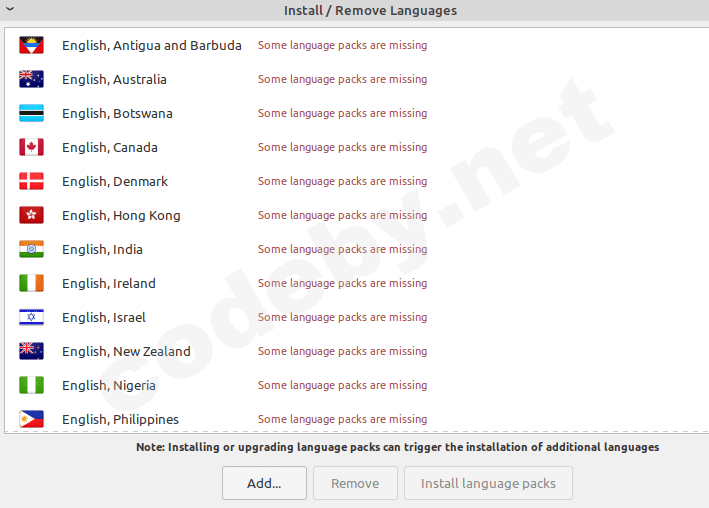
Task: Click the India flag icon
Action: coord(31,249)
